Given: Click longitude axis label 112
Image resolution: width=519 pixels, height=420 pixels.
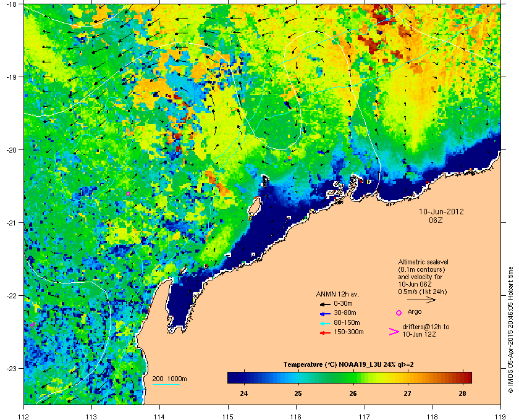Looking at the screenshot, I should (24, 416).
